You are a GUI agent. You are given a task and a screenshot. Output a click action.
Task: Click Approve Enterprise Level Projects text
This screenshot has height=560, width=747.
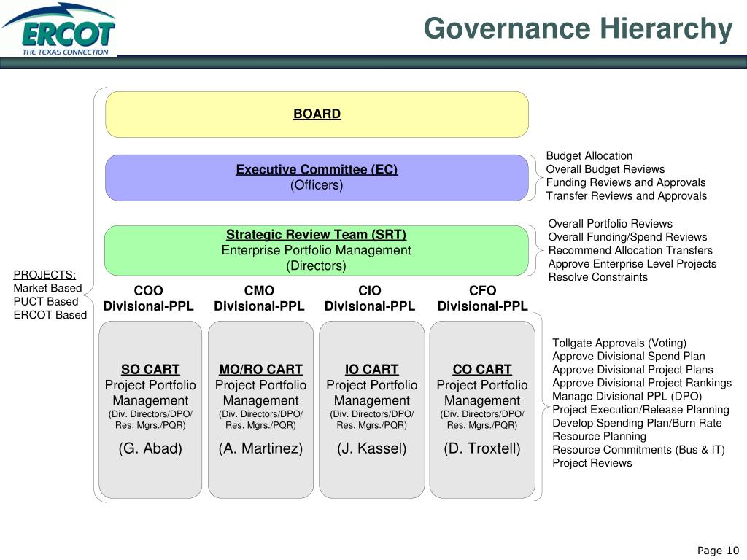pos(632,264)
